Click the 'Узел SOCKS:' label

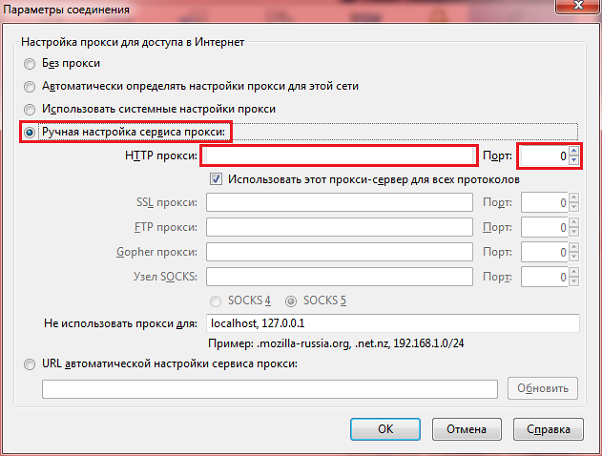[x=165, y=277]
